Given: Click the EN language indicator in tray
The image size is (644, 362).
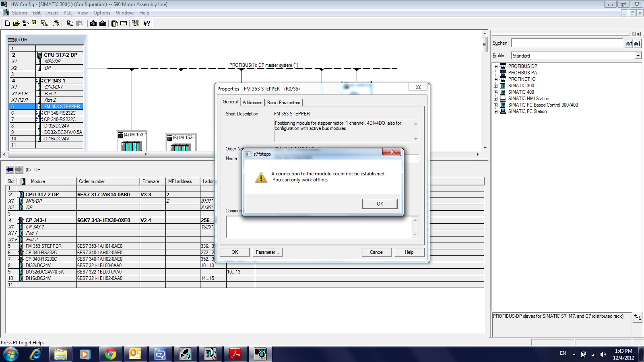Looking at the screenshot, I should coord(563,353).
